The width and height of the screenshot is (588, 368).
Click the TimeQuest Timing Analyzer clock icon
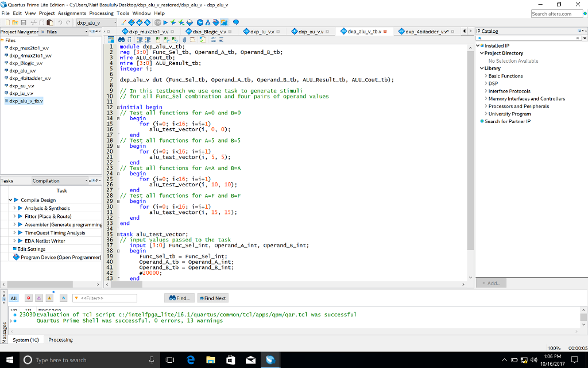(200, 22)
